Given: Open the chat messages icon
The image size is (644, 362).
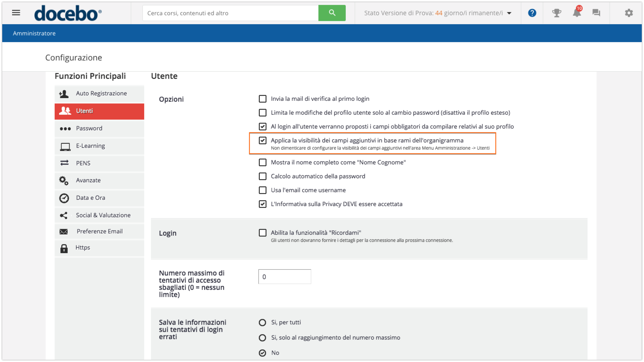Looking at the screenshot, I should [596, 13].
